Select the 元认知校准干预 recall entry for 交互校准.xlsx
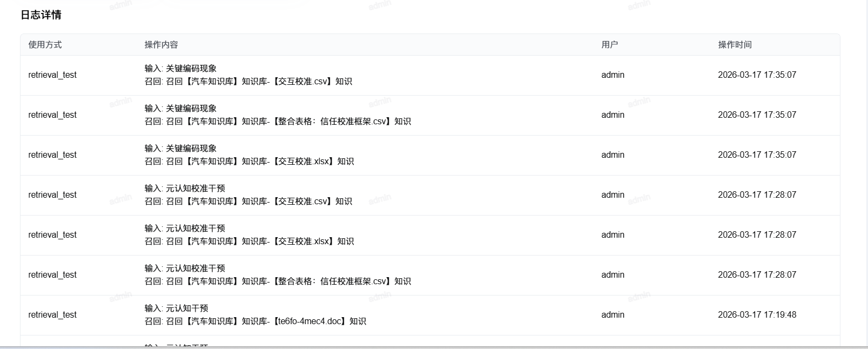Viewport: 868px width, 349px height. pyautogui.click(x=249, y=241)
